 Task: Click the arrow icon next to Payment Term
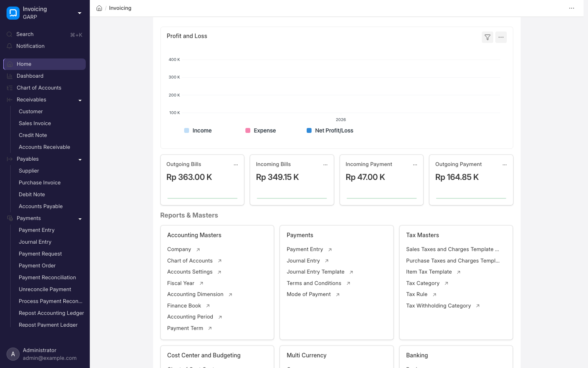(210, 328)
